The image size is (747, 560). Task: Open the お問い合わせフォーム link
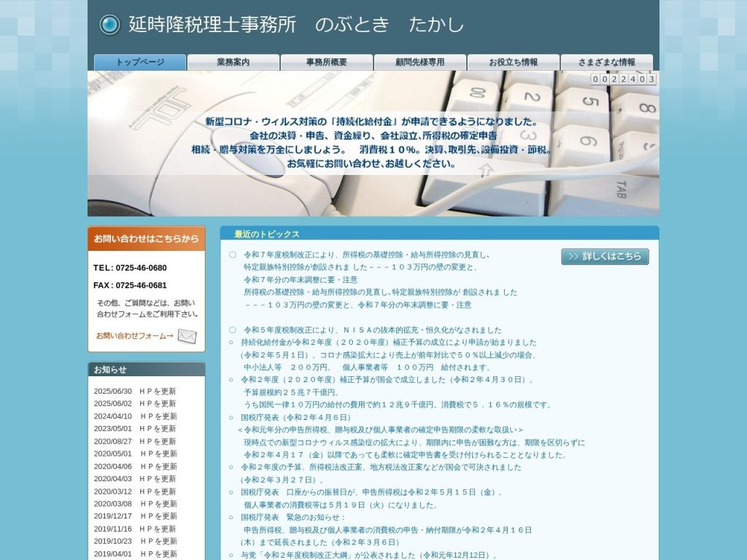coord(135,336)
